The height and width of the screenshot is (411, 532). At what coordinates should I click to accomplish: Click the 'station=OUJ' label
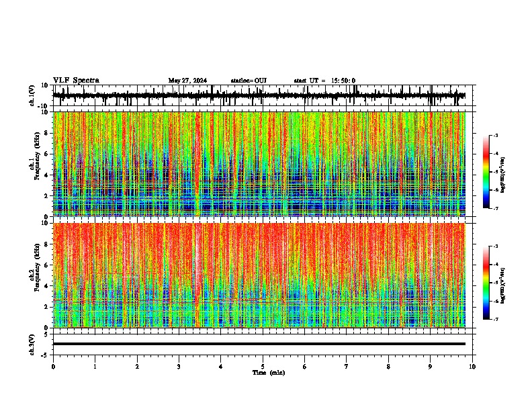[249, 81]
